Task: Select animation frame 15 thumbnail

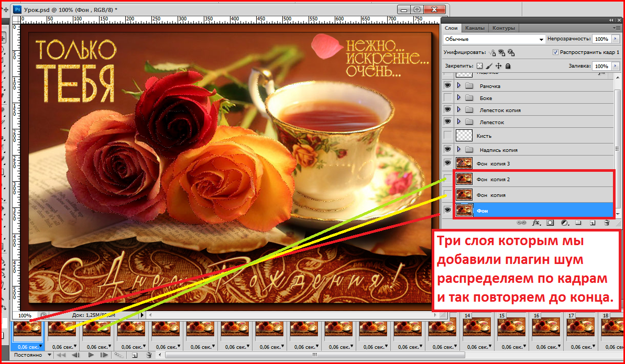Action: click(x=512, y=327)
